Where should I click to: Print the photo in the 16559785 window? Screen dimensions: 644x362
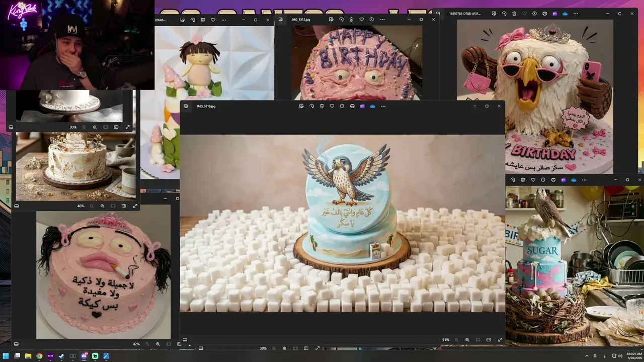[545, 14]
